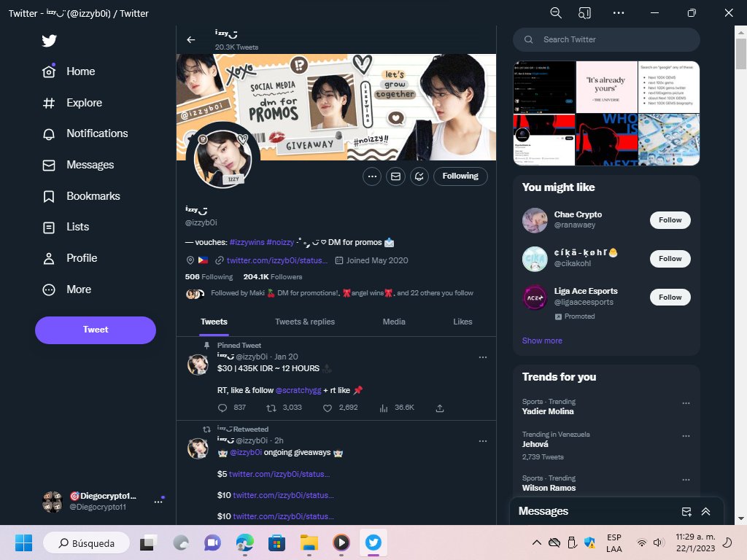This screenshot has width=747, height=560.
Task: Click the purple Tweet button
Action: 96,330
